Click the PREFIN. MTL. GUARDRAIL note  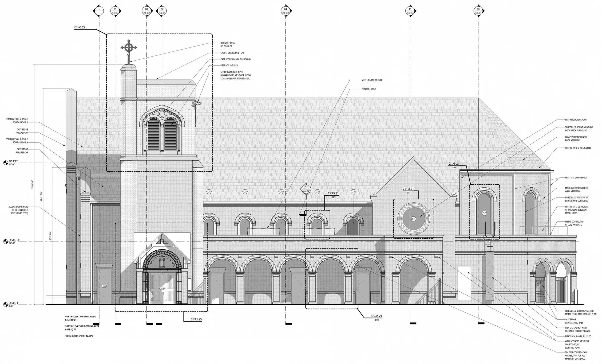pyautogui.click(x=577, y=210)
